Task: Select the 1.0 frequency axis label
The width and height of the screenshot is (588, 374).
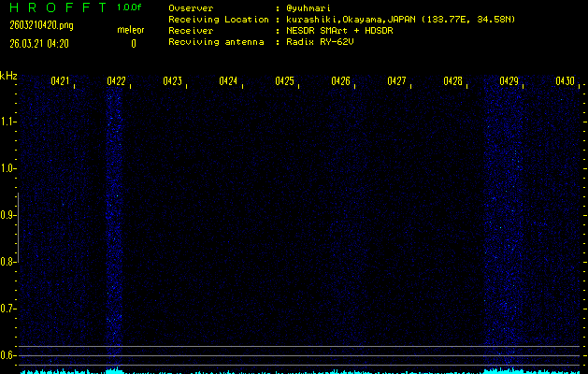Action: tap(8, 168)
